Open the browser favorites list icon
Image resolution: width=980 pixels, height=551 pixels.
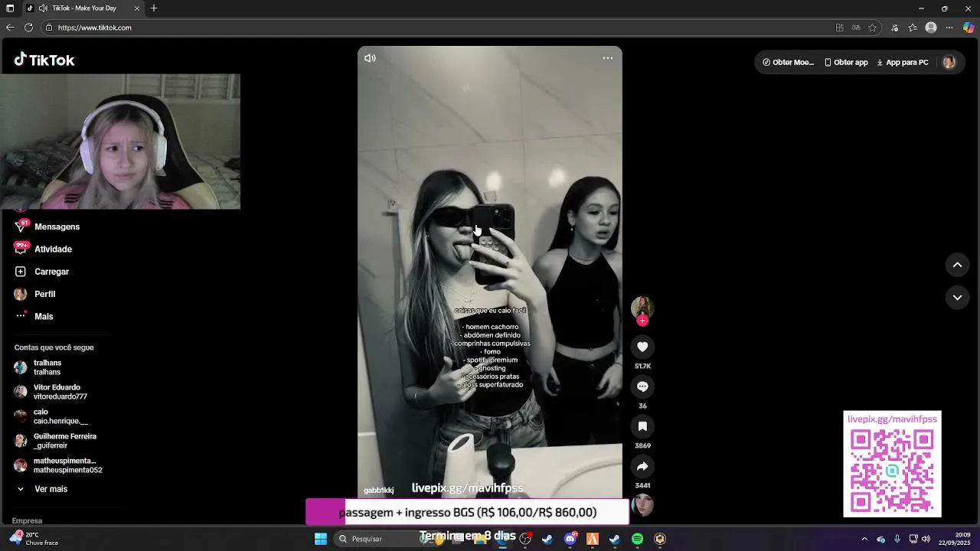coord(913,28)
